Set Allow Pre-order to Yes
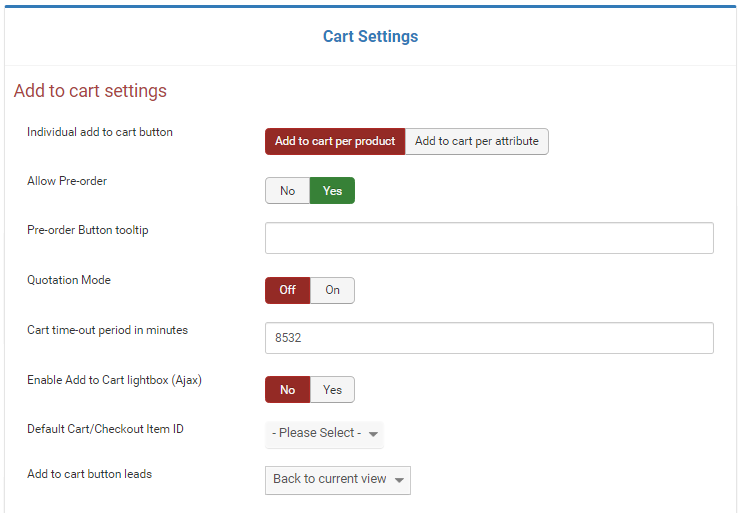This screenshot has height=513, width=741. (332, 191)
